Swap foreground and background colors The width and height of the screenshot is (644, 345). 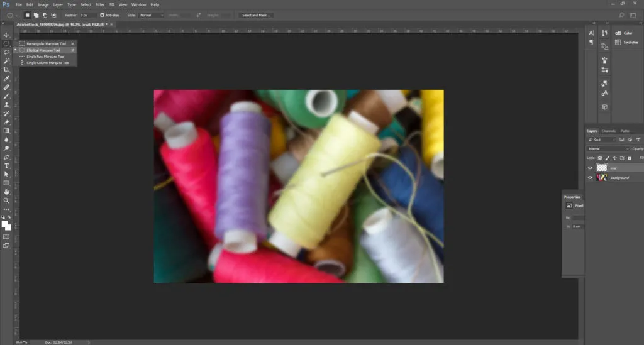point(9,217)
